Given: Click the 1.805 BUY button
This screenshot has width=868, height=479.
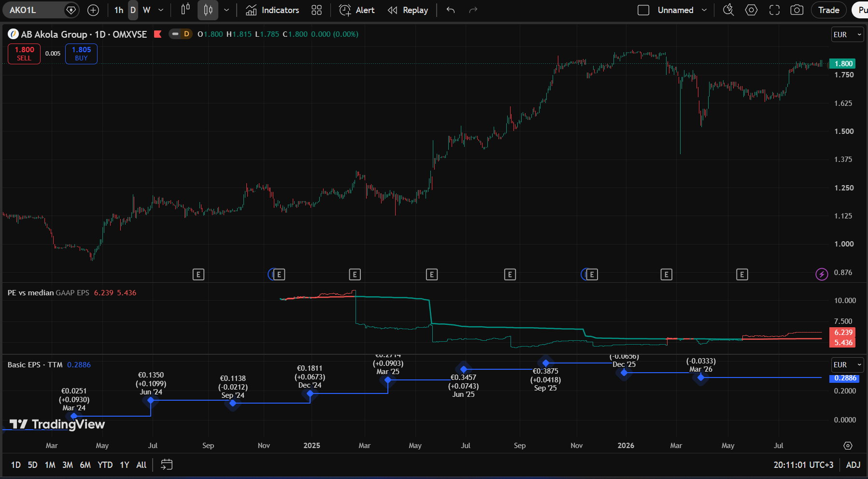Looking at the screenshot, I should tap(81, 54).
